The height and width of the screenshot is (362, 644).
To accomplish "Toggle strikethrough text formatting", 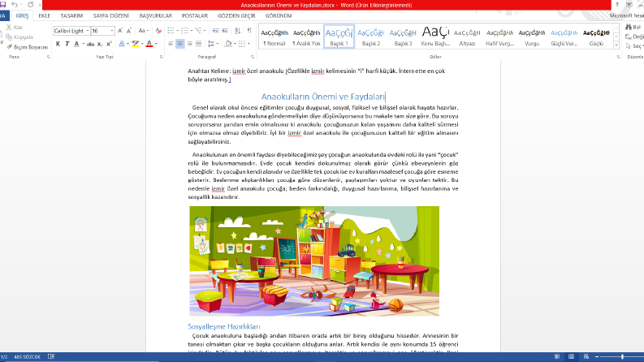I will tap(91, 44).
